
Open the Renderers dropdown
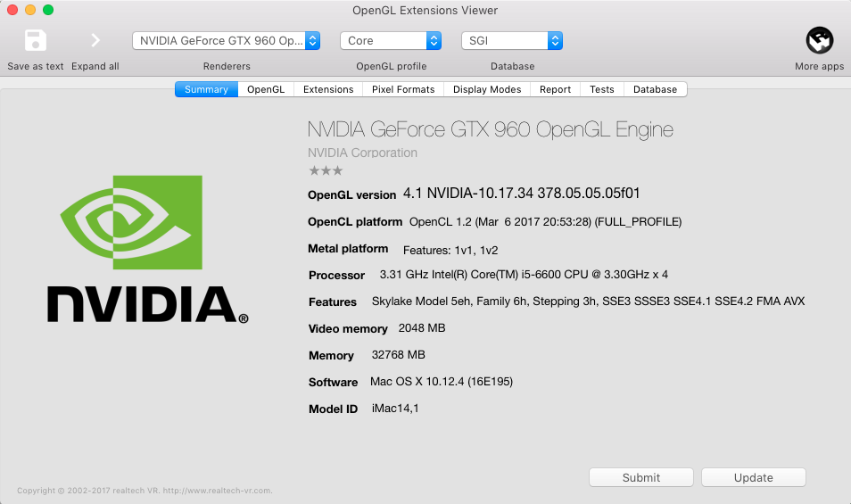(x=227, y=40)
